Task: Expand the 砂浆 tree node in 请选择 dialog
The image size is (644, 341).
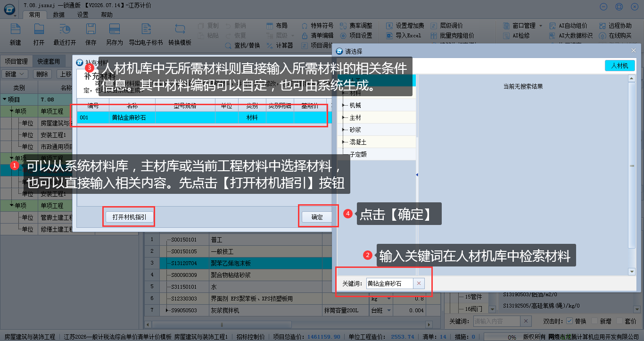Action: point(343,130)
